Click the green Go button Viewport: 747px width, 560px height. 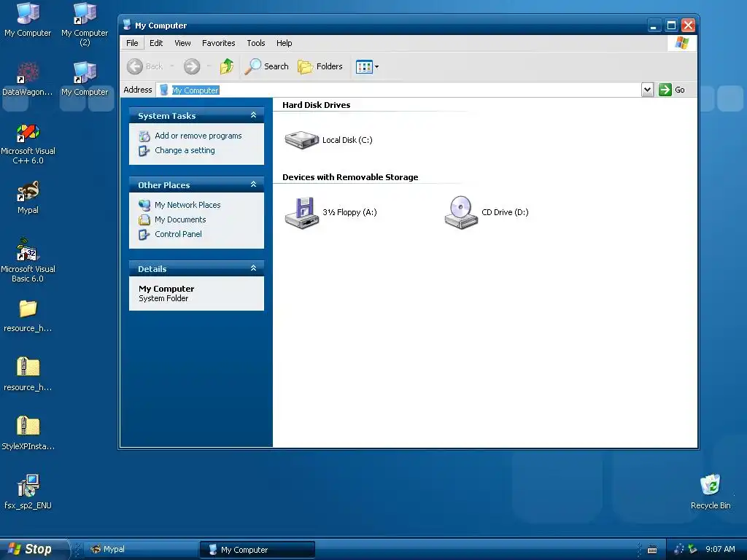click(x=672, y=90)
